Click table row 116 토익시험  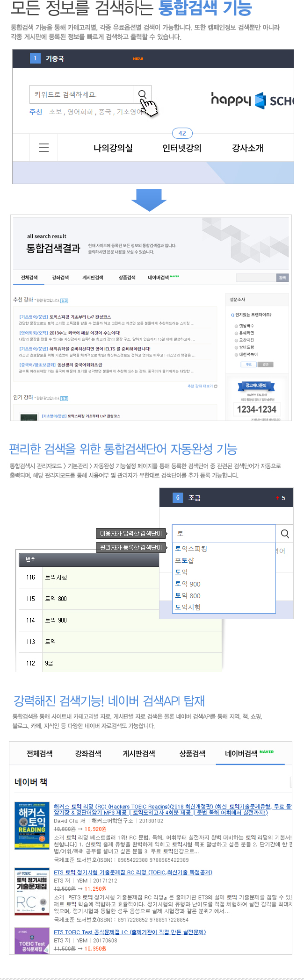[x=120, y=577]
